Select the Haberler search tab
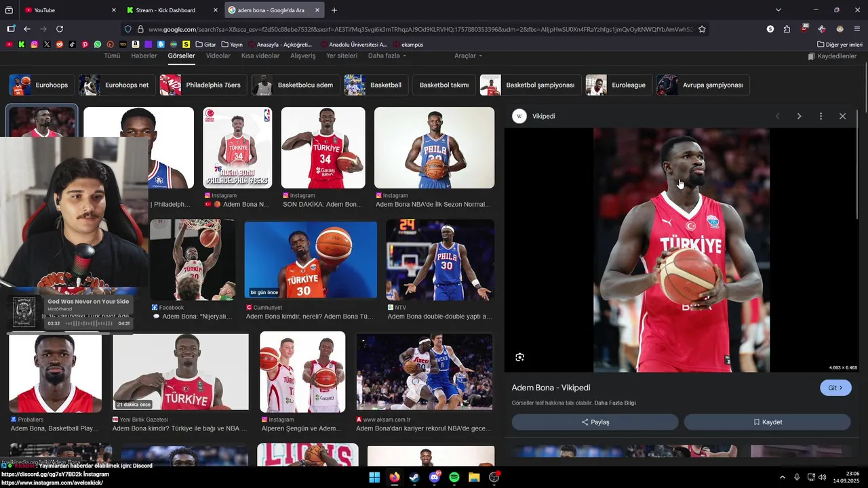Screen dimensions: 868x488 pyautogui.click(x=144, y=56)
